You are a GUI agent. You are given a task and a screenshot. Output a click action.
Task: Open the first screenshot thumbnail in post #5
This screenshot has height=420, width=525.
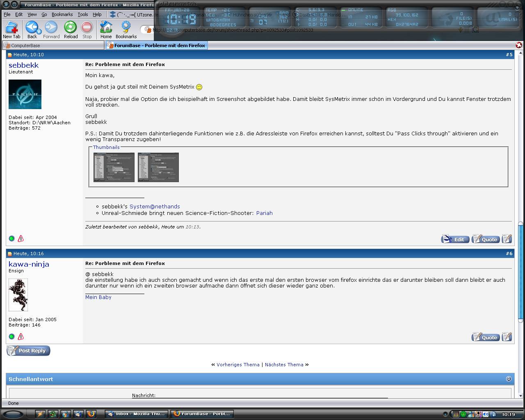[x=114, y=167]
